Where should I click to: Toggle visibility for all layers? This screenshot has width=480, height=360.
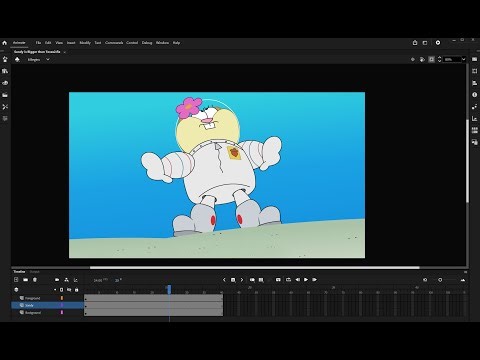[x=69, y=290]
